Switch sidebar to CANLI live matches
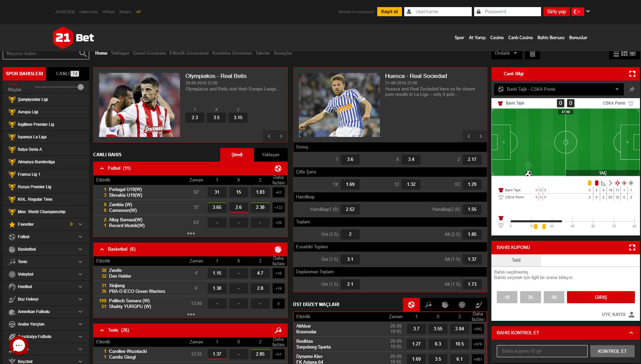This screenshot has height=364, width=641. pyautogui.click(x=67, y=74)
